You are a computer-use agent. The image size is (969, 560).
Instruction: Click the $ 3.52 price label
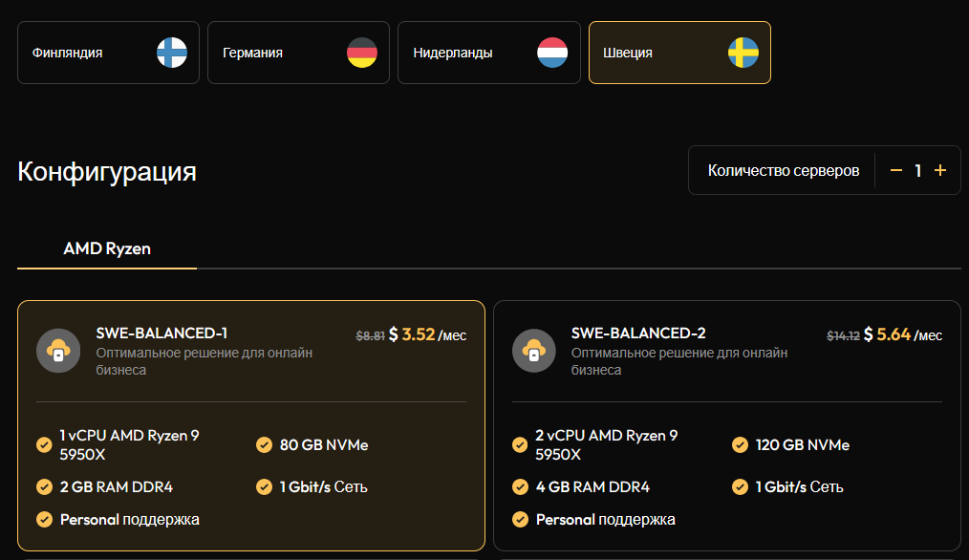[411, 335]
